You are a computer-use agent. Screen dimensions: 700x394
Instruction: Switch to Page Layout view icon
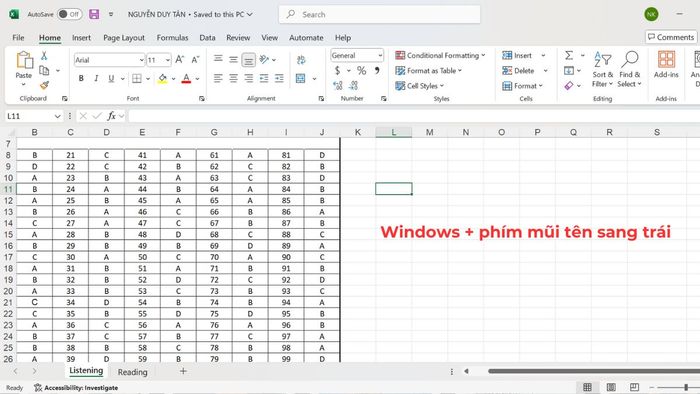(x=611, y=387)
